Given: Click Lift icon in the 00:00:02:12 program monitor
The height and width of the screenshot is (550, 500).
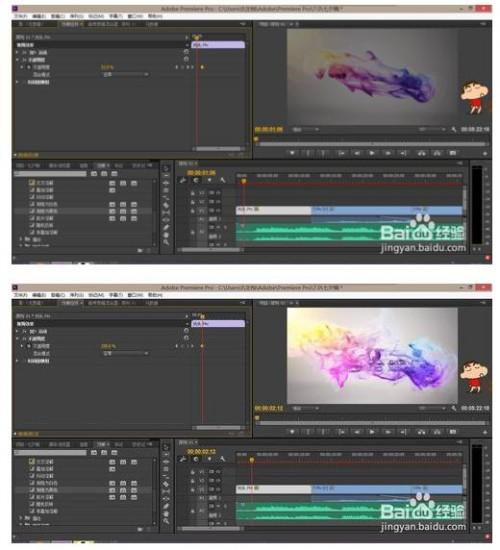Looking at the screenshot, I should 421,432.
